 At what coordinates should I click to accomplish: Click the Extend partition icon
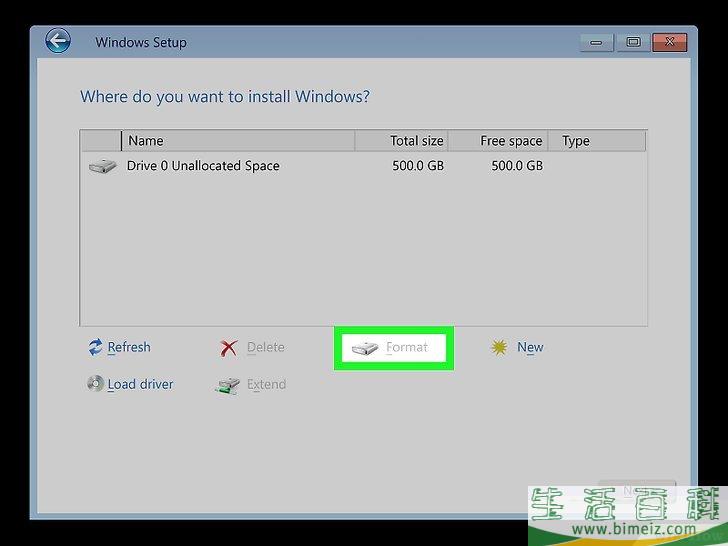tap(229, 384)
